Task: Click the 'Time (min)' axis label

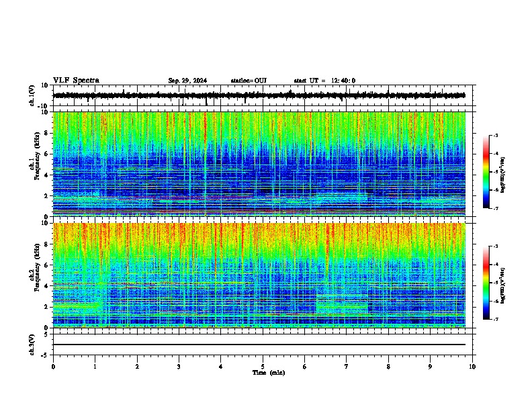Action: tap(269, 373)
